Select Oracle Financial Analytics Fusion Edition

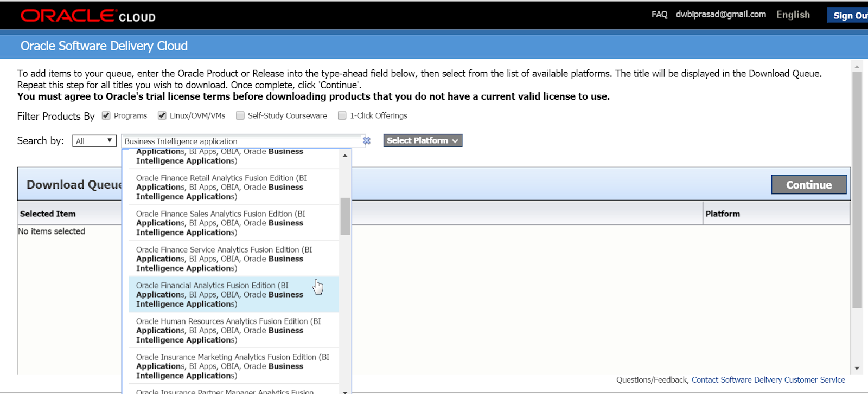click(234, 294)
